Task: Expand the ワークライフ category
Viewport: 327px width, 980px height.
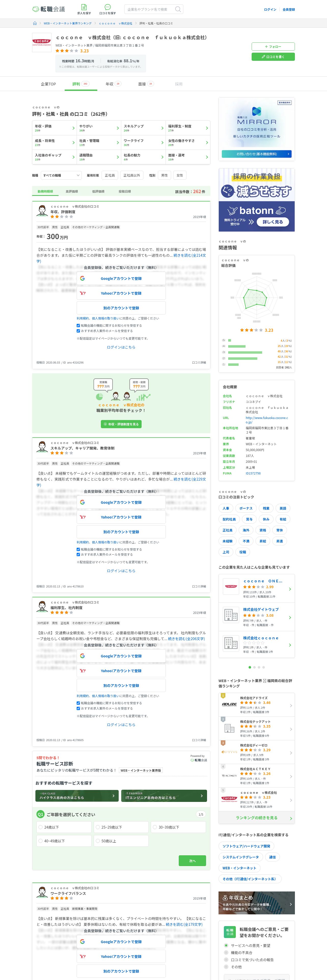Action: pyautogui.click(x=143, y=143)
